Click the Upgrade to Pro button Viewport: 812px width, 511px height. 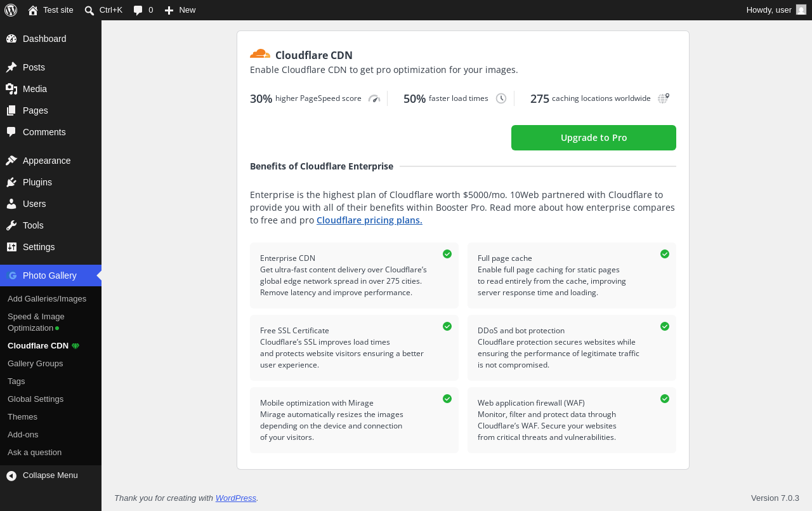point(594,138)
